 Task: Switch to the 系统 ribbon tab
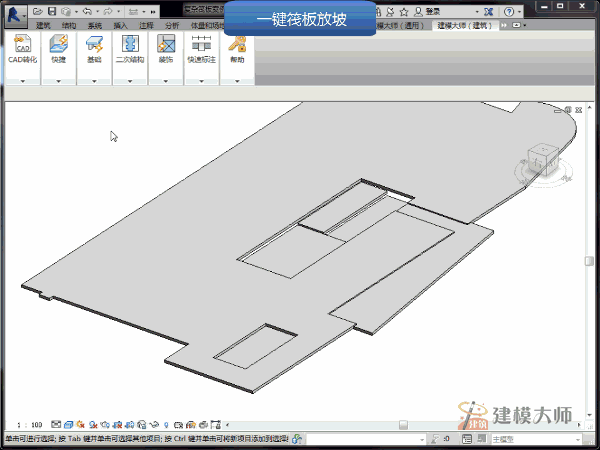95,25
